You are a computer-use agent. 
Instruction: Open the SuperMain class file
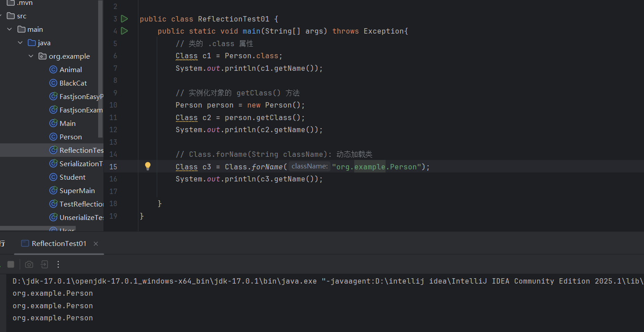(77, 191)
